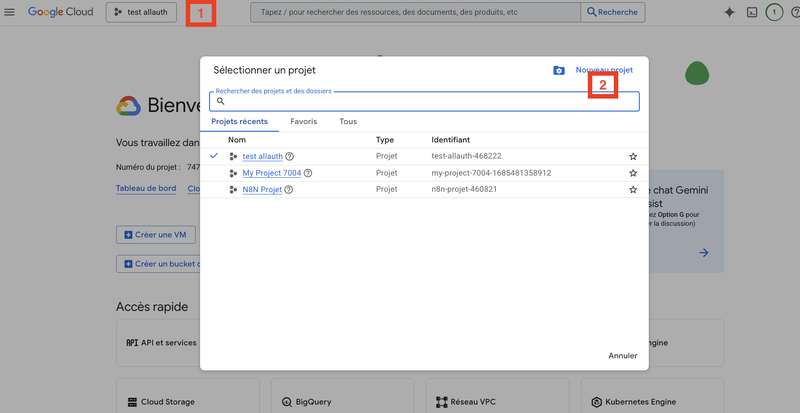Click identifier my-project-7004-1685481358912
The height and width of the screenshot is (413, 800).
tap(491, 173)
